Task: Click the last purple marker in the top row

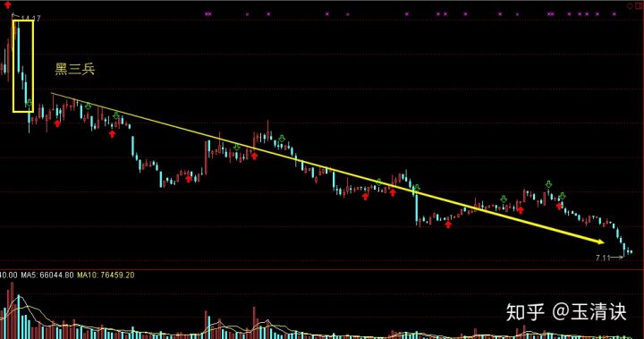Action: point(614,14)
